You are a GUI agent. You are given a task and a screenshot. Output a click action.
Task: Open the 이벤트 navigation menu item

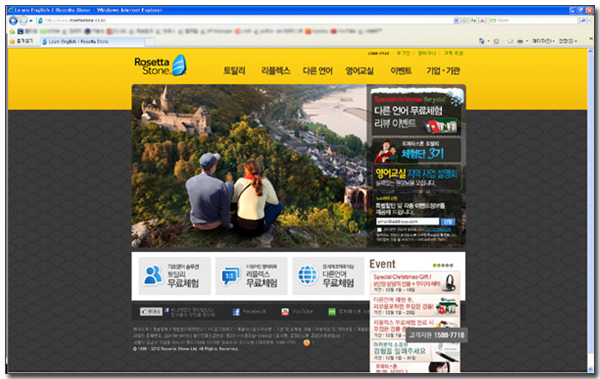[x=401, y=71]
